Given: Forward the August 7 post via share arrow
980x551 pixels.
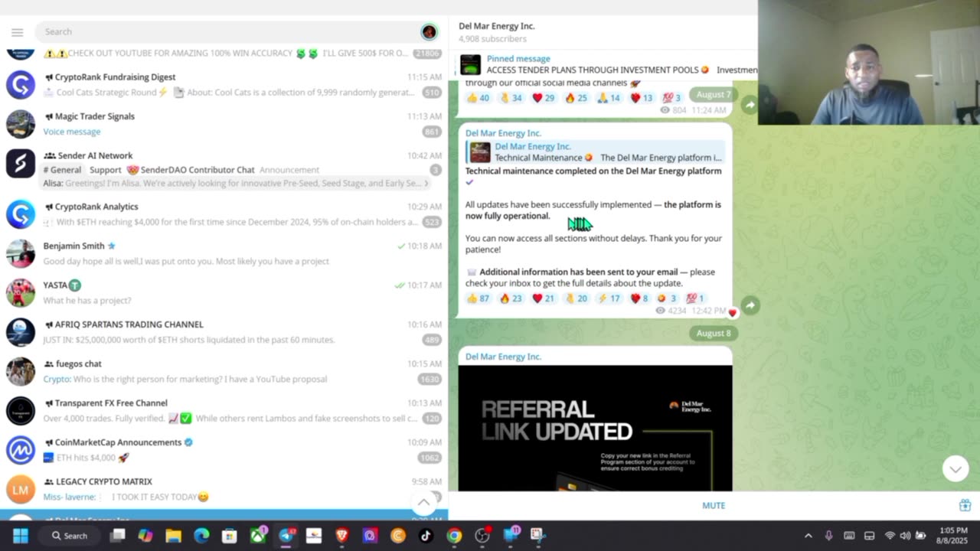Looking at the screenshot, I should (750, 105).
